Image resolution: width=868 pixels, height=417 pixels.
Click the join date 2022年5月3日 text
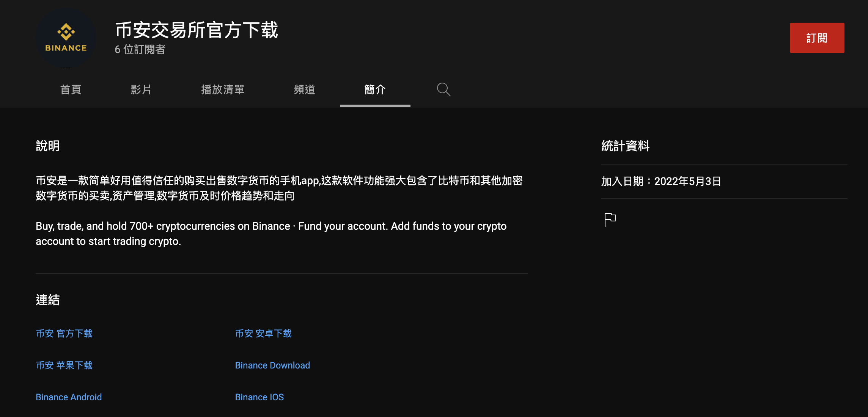[687, 181]
